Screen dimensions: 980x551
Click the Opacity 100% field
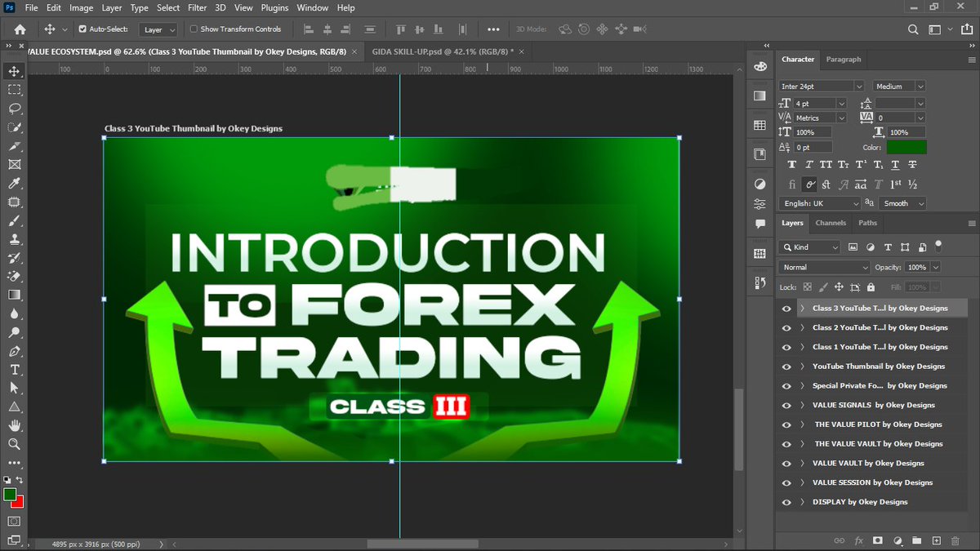click(x=916, y=267)
